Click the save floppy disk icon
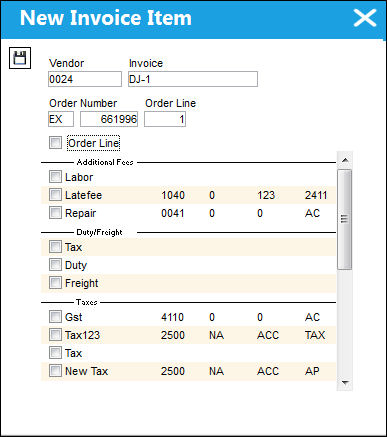387x437 pixels. coord(20,58)
